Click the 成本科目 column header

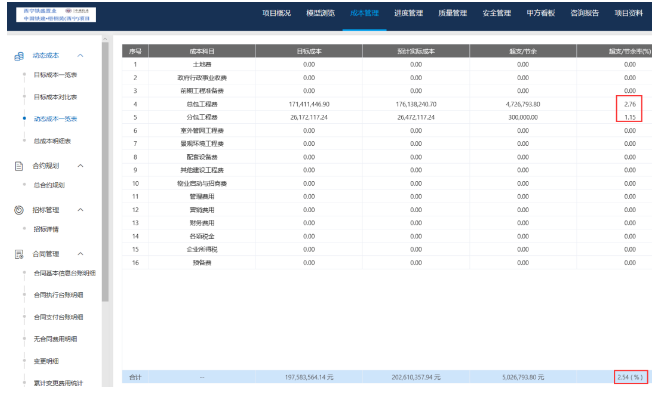pos(202,51)
